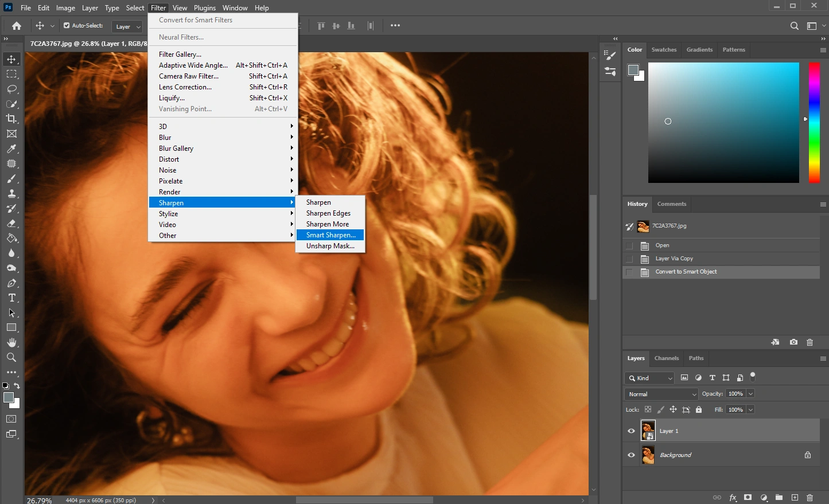Open the Normal blend mode dropdown
Image resolution: width=829 pixels, height=504 pixels.
(x=661, y=394)
